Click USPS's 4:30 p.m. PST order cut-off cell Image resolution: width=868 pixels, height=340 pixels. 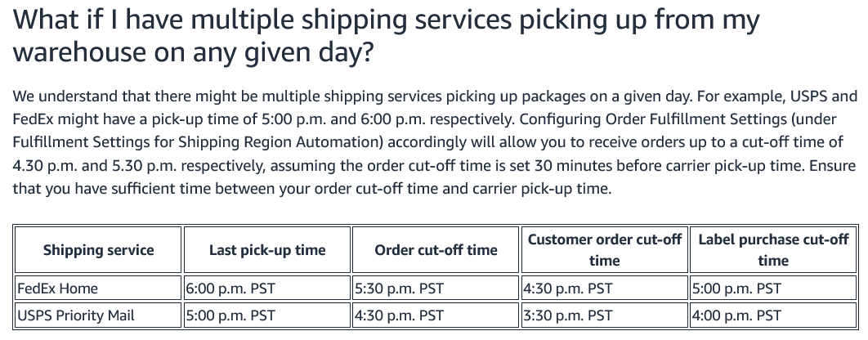436,315
